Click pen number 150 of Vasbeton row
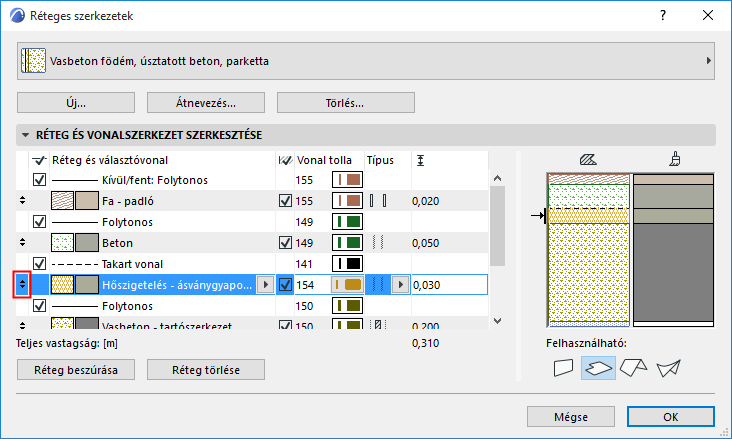The height and width of the screenshot is (439, 732). [304, 325]
